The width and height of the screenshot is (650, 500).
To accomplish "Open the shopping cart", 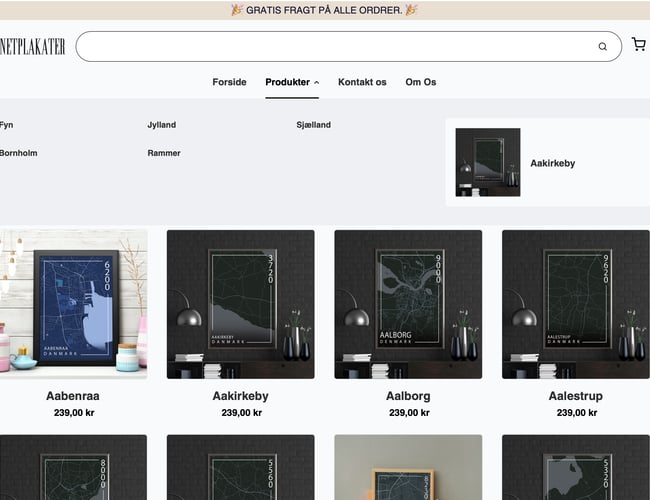I will tap(638, 45).
